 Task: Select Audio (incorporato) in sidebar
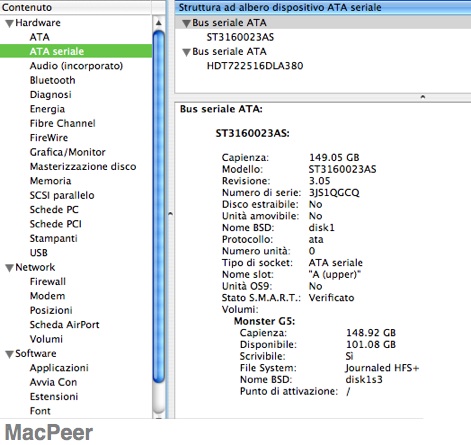76,66
